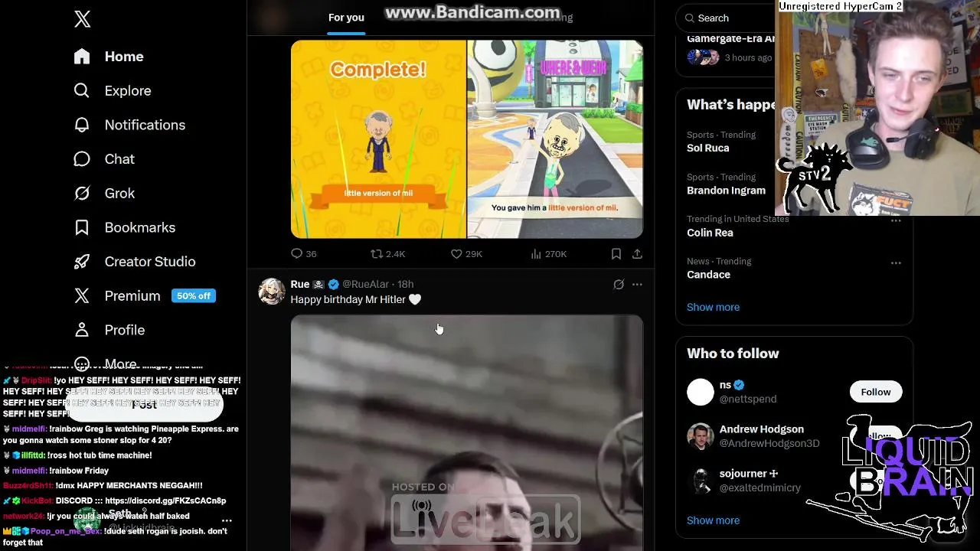This screenshot has width=980, height=551.
Task: Select the For you tab
Action: click(346, 18)
